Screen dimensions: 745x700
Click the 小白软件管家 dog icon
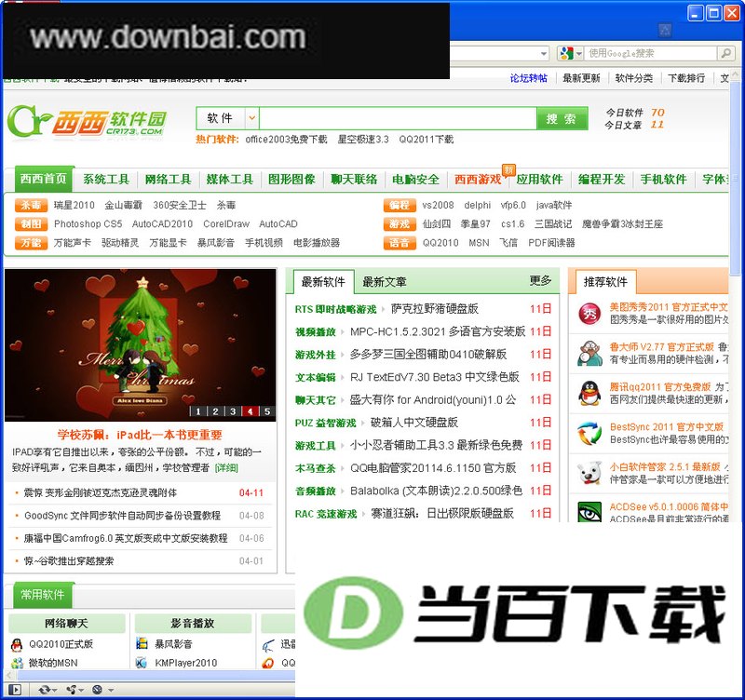click(589, 473)
